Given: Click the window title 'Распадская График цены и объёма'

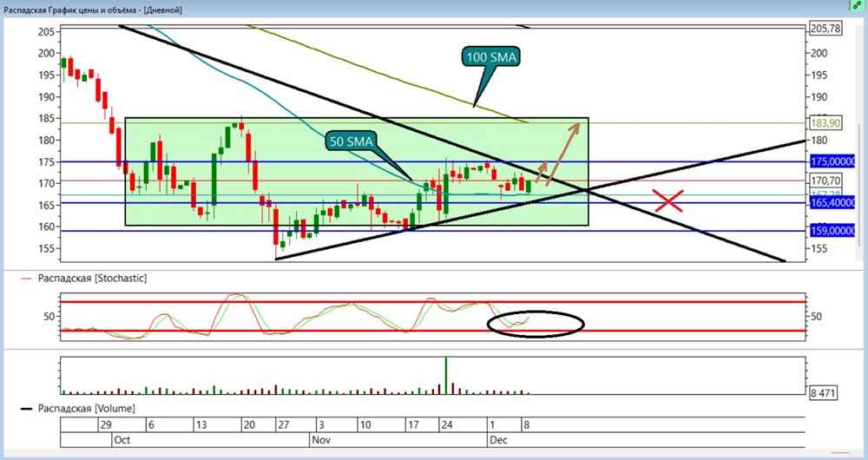Looking at the screenshot, I should tap(72, 10).
